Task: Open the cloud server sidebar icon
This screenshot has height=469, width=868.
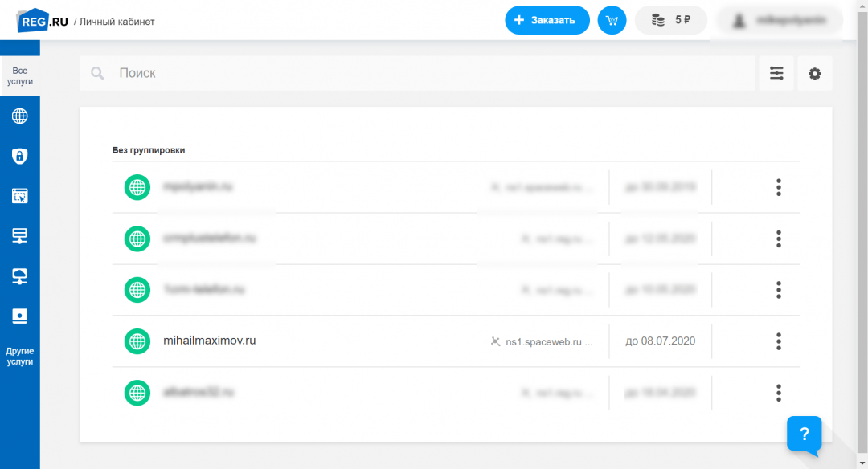Action: (19, 275)
